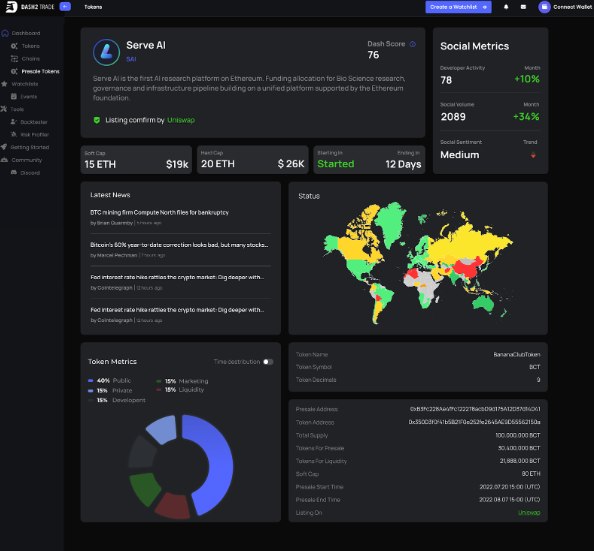Open the Risk Profiler sidebar item
594x551 pixels.
click(x=34, y=135)
